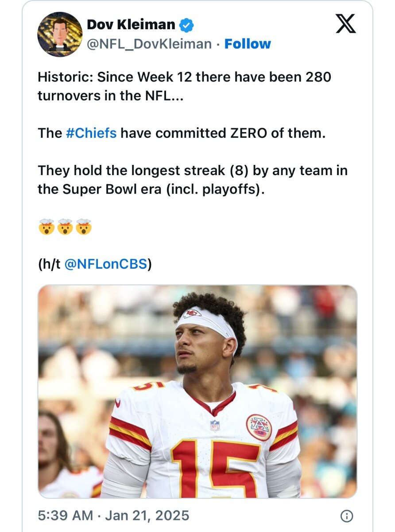Open the @NFL_DovKleiman handle
The height and width of the screenshot is (532, 395).
coord(149,44)
